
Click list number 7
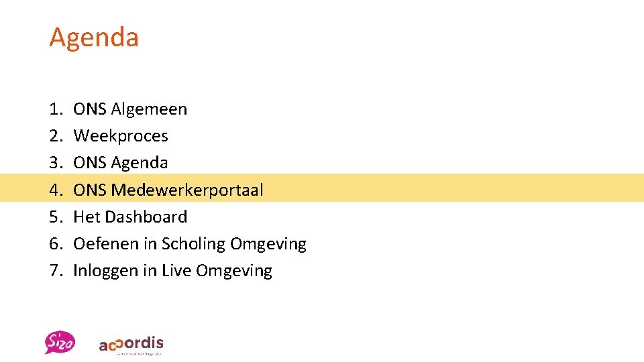(x=54, y=270)
